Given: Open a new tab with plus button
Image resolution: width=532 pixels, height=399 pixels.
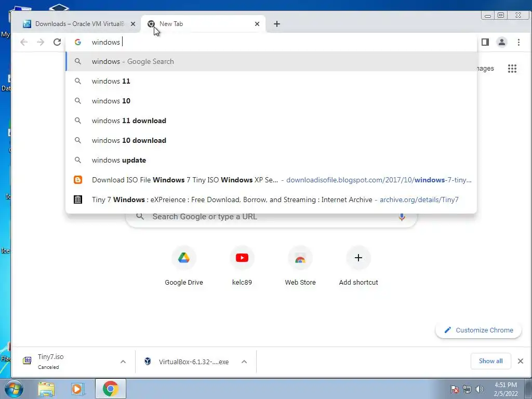Looking at the screenshot, I should [x=277, y=24].
